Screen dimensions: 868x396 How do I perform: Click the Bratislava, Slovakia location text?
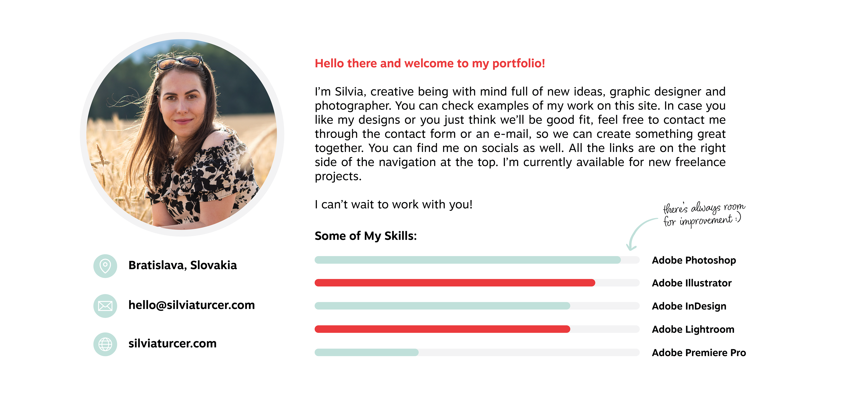tap(182, 265)
